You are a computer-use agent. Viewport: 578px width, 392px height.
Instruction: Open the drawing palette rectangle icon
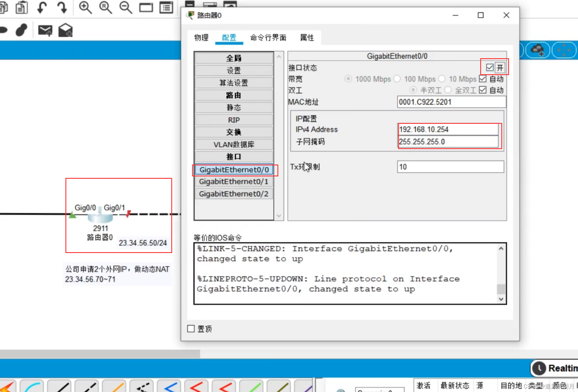coord(146,7)
